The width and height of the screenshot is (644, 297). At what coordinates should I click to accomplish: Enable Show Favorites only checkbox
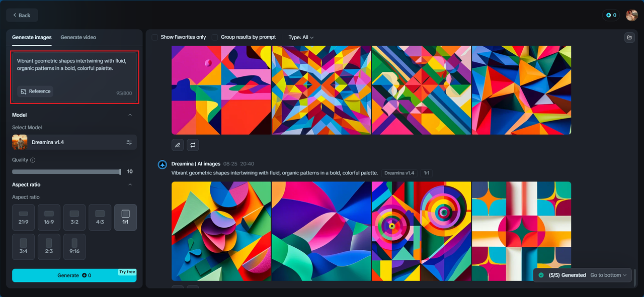(155, 37)
